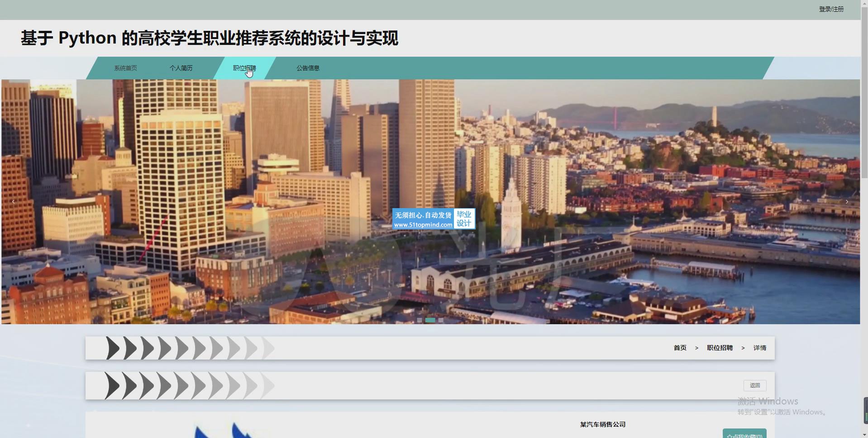Jump to the third carousel indicator
Screen dimensions: 868x438
[441, 320]
